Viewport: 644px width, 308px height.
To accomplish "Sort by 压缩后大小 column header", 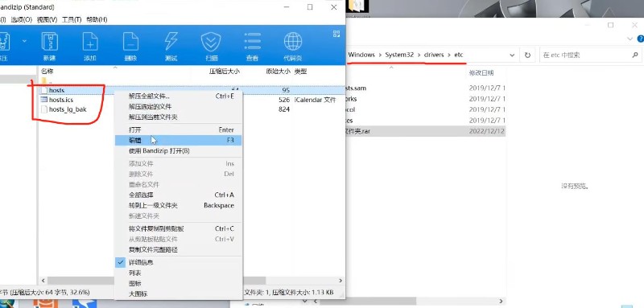I will click(225, 72).
